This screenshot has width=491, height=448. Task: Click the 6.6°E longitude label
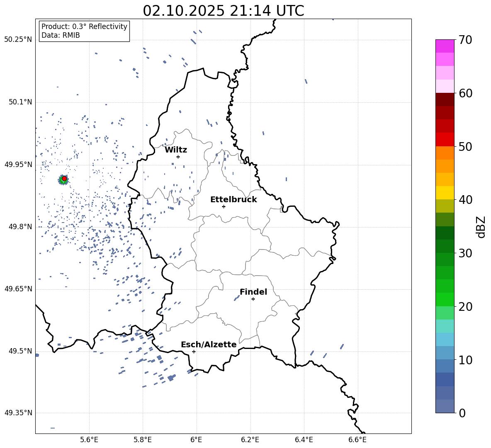[x=357, y=440]
